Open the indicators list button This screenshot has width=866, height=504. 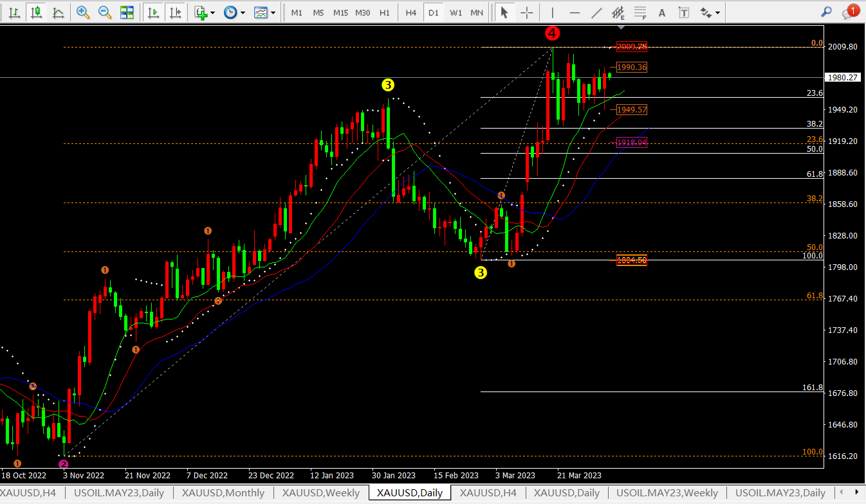click(201, 12)
